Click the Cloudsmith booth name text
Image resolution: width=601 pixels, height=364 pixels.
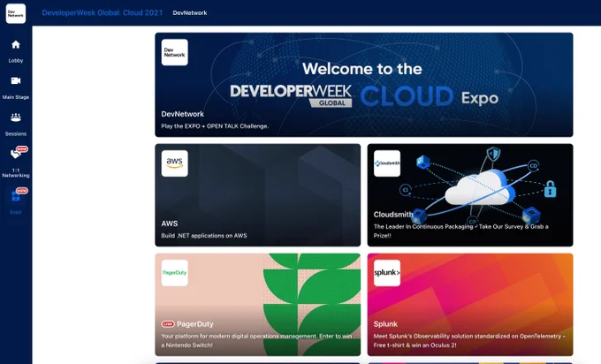click(x=393, y=215)
